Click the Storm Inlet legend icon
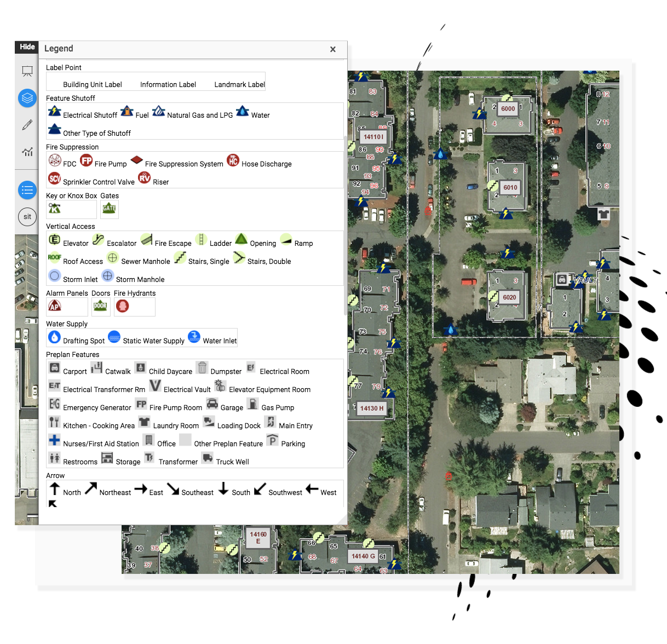Screen dimensions: 667x644 pyautogui.click(x=55, y=275)
